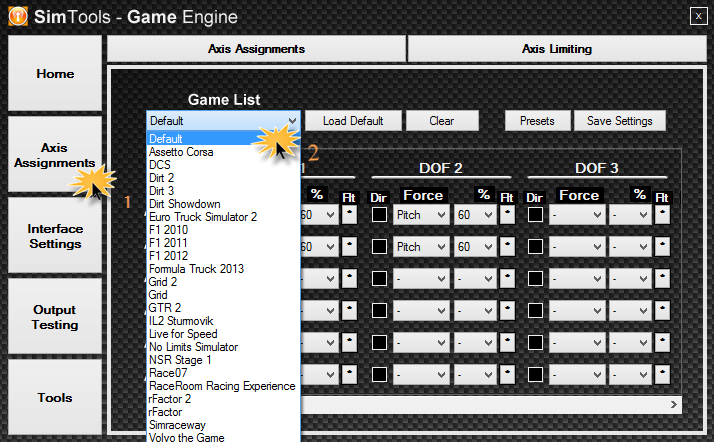Open the Home section in sidebar
The image size is (714, 442).
[x=55, y=74]
